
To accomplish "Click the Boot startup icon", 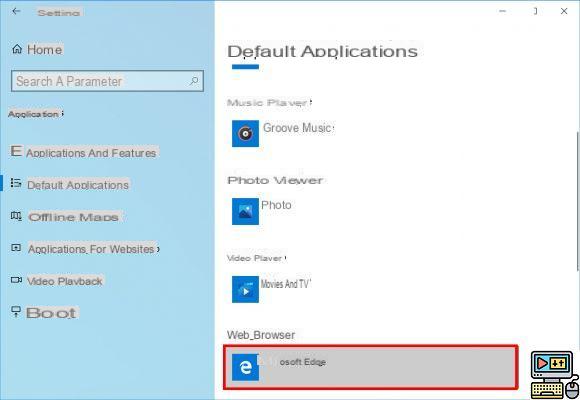I will pyautogui.click(x=16, y=312).
